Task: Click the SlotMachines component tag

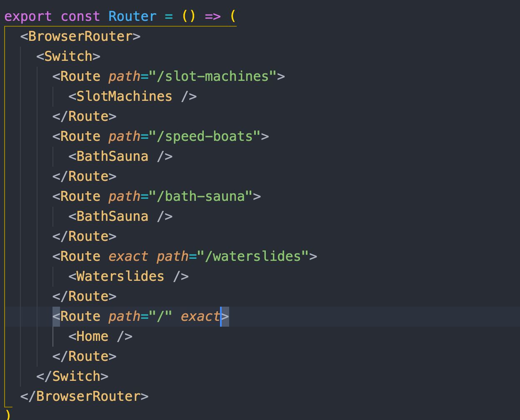Action: [132, 96]
